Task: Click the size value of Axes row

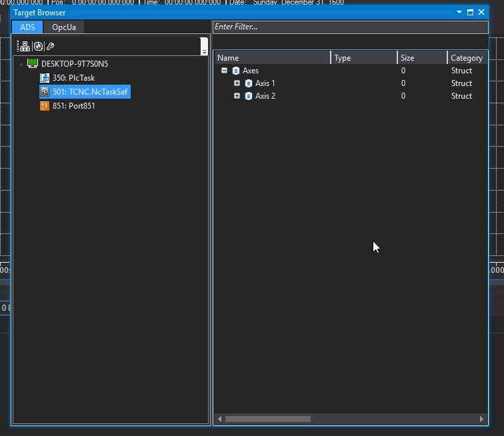Action: (x=403, y=71)
